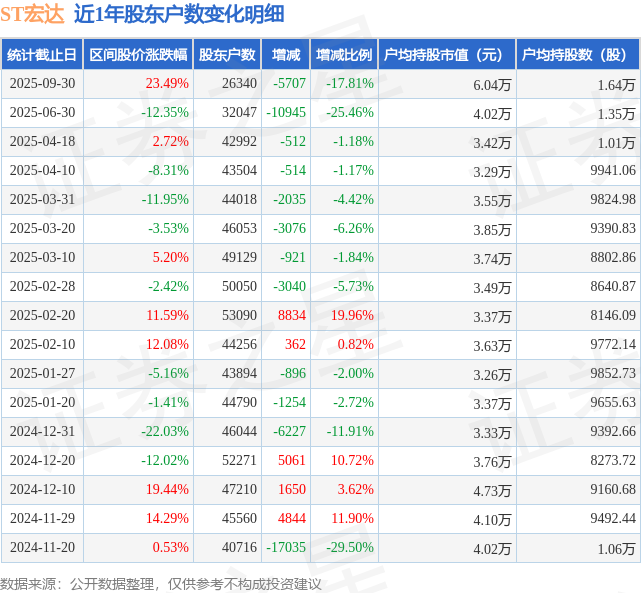
Task: Click the 2.72% price change value
Action: (x=170, y=141)
